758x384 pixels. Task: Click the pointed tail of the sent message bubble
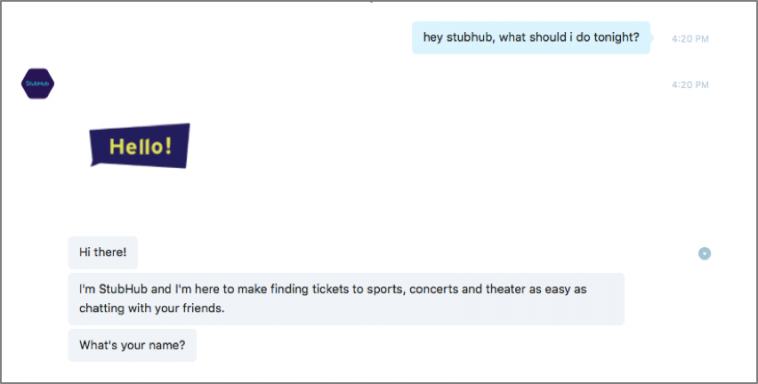tap(652, 37)
